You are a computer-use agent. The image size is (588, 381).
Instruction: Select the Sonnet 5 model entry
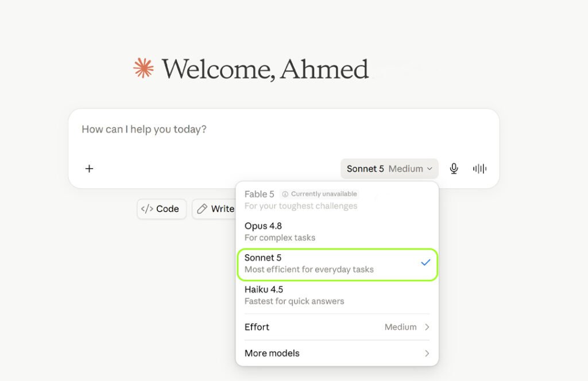(336, 264)
